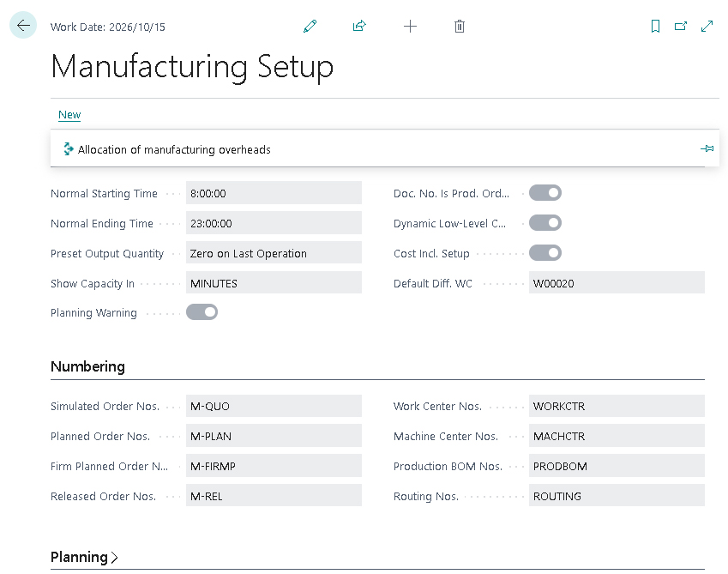Image resolution: width=728 pixels, height=574 pixels.
Task: Click the bookmark icon
Action: click(x=656, y=27)
